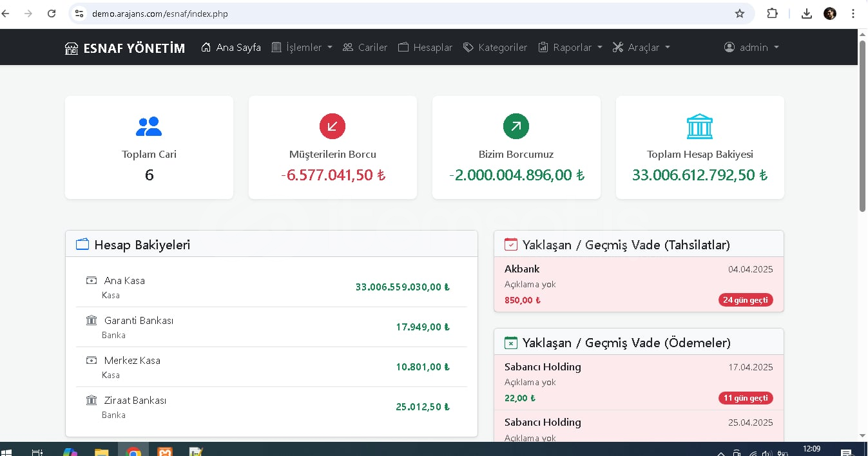Click the Toplam Cari value 6
Viewport: 868px width, 456px height.
point(149,175)
